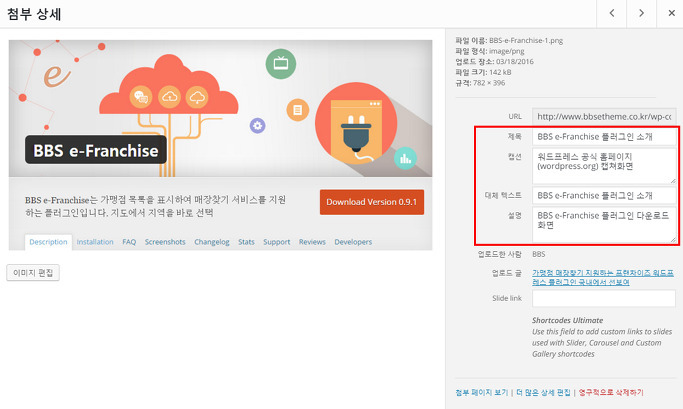This screenshot has height=409, width=683.
Task: Click the file type image/png text
Action: click(506, 51)
